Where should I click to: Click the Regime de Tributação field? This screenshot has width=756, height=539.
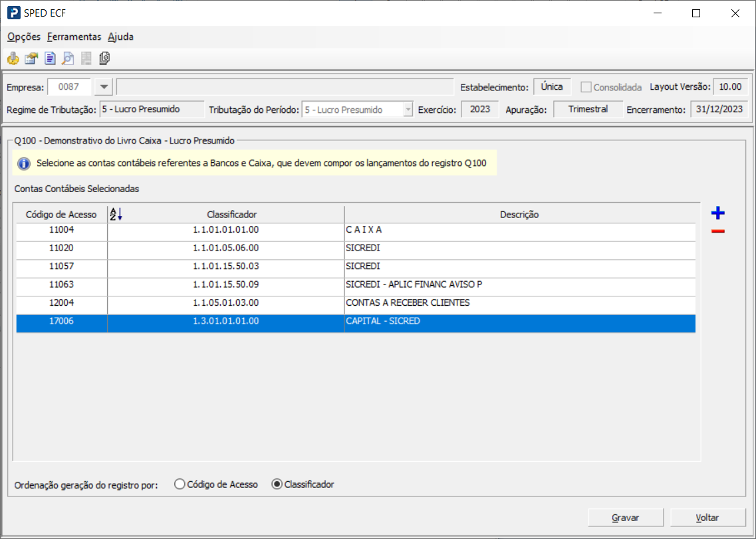(152, 110)
